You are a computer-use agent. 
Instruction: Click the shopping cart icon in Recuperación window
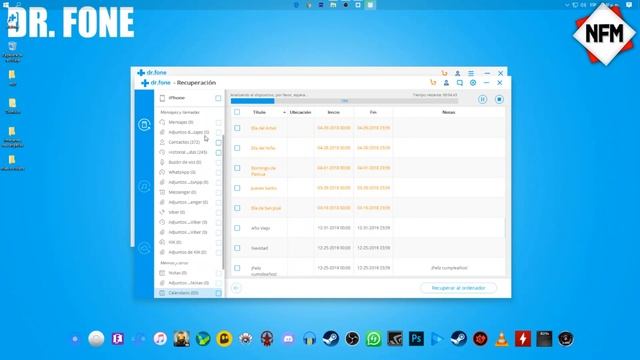[433, 82]
